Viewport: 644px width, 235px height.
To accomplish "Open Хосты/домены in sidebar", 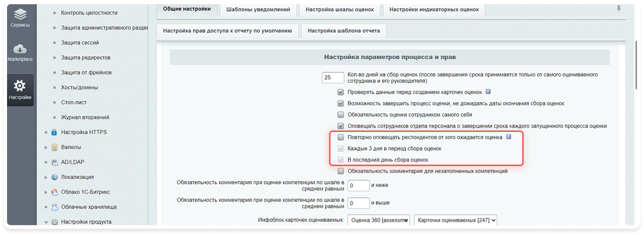I will [80, 88].
